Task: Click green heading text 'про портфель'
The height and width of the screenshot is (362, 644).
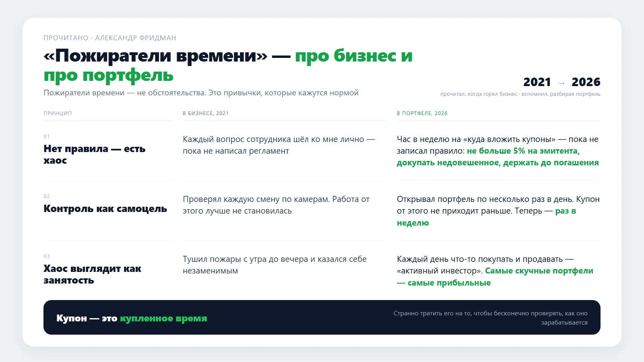Action: [x=109, y=75]
